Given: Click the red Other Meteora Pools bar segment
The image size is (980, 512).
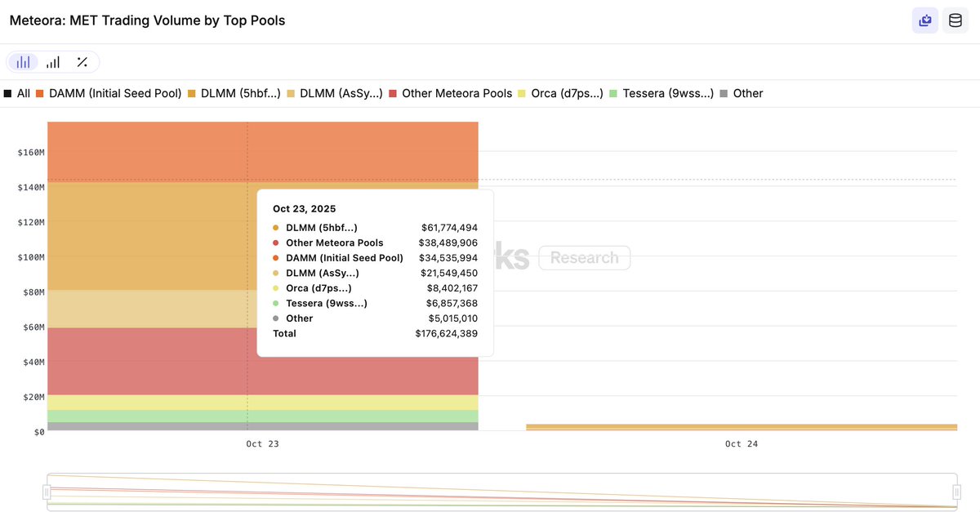Looking at the screenshot, I should click(147, 361).
